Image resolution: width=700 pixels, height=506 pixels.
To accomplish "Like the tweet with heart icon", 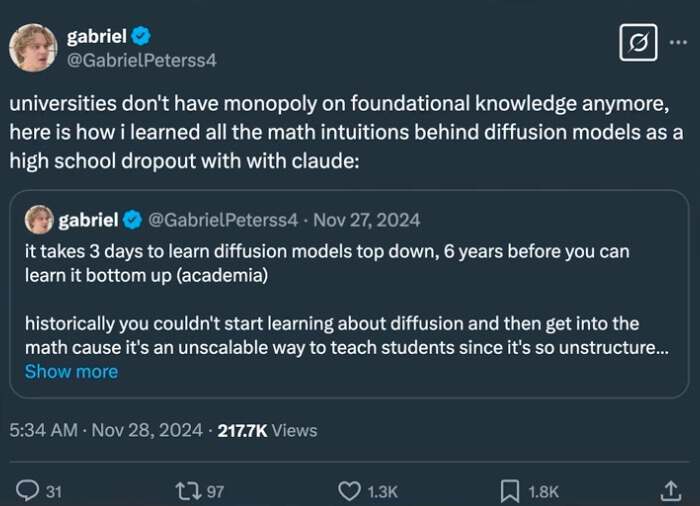I will point(348,491).
